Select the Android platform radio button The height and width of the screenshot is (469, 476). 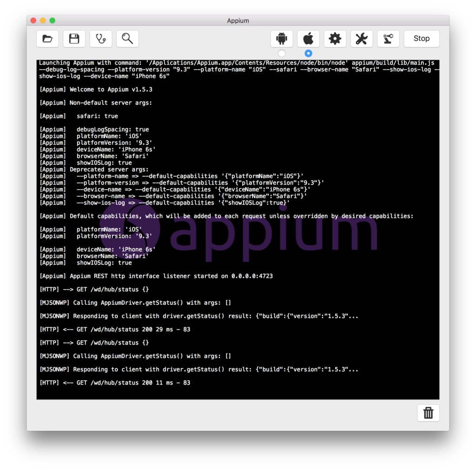pyautogui.click(x=282, y=53)
